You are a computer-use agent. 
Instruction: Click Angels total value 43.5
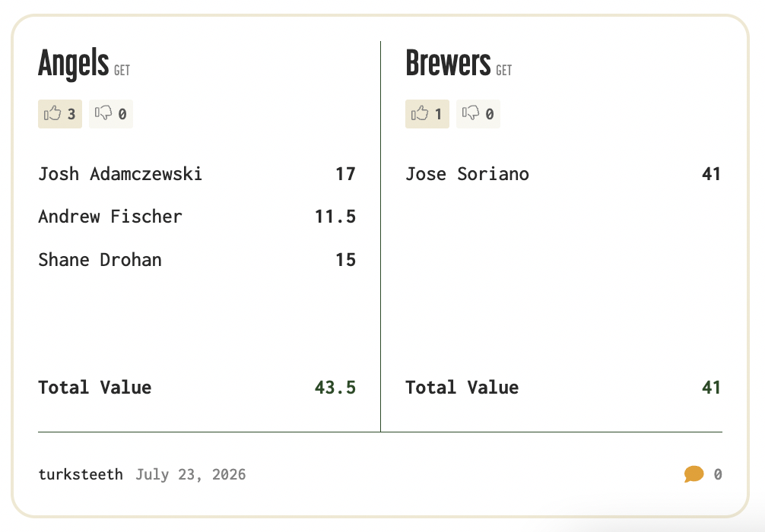click(335, 388)
